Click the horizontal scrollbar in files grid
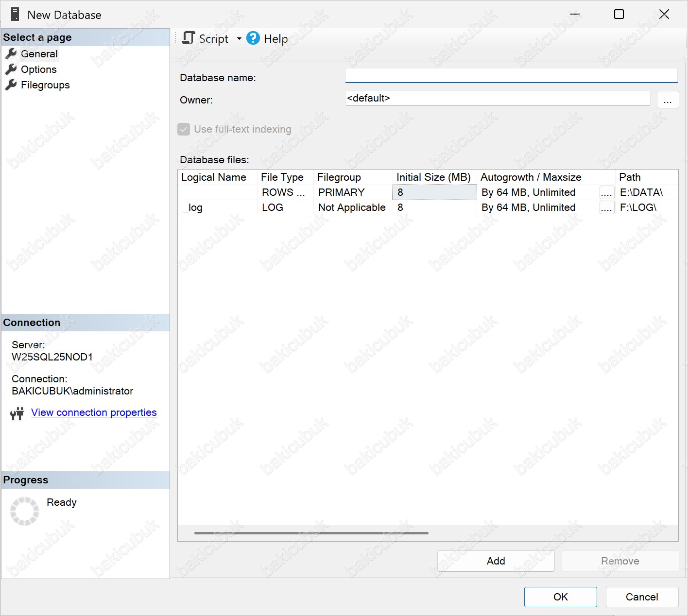The image size is (688, 616). click(x=311, y=533)
